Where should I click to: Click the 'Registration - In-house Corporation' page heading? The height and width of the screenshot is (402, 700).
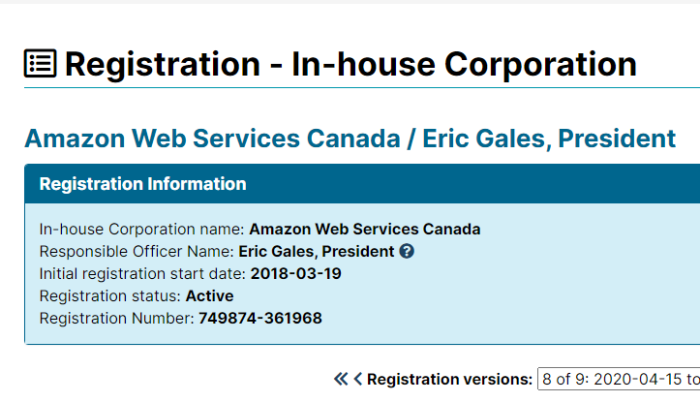coord(351,64)
